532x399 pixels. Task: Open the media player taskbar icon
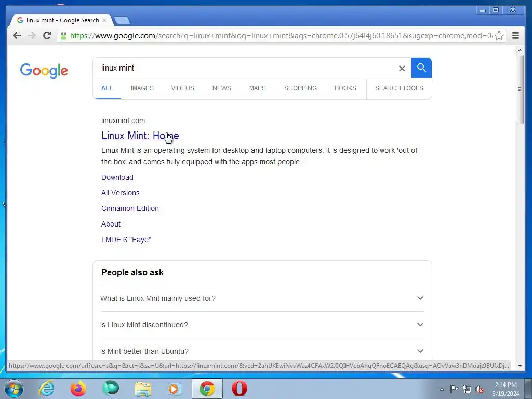click(x=175, y=389)
